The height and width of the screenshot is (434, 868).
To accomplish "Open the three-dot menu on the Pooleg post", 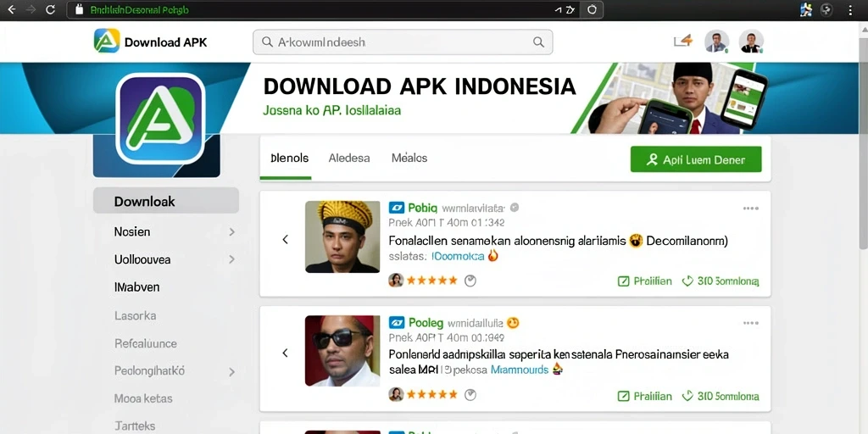I will (x=751, y=323).
